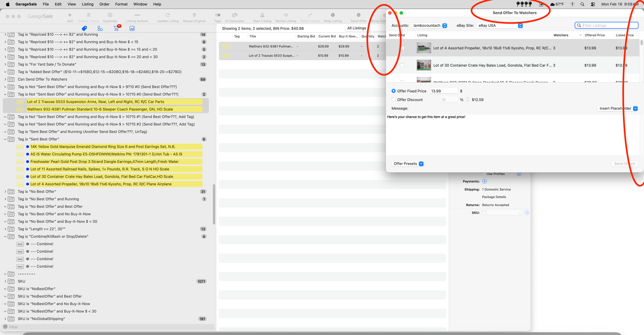Screen dimensions: 644x335
Task: Click the Stop Listing toolbar icon
Action: click(333, 15)
